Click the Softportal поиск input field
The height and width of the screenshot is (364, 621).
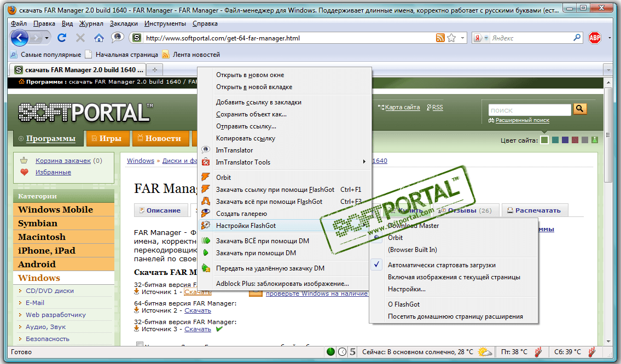530,110
